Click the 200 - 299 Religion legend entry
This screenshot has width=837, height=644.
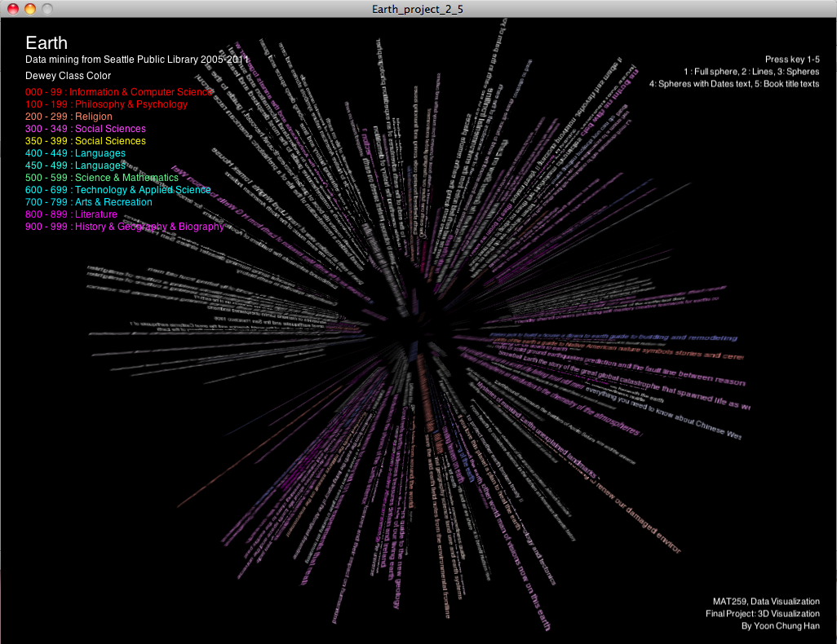[x=69, y=117]
